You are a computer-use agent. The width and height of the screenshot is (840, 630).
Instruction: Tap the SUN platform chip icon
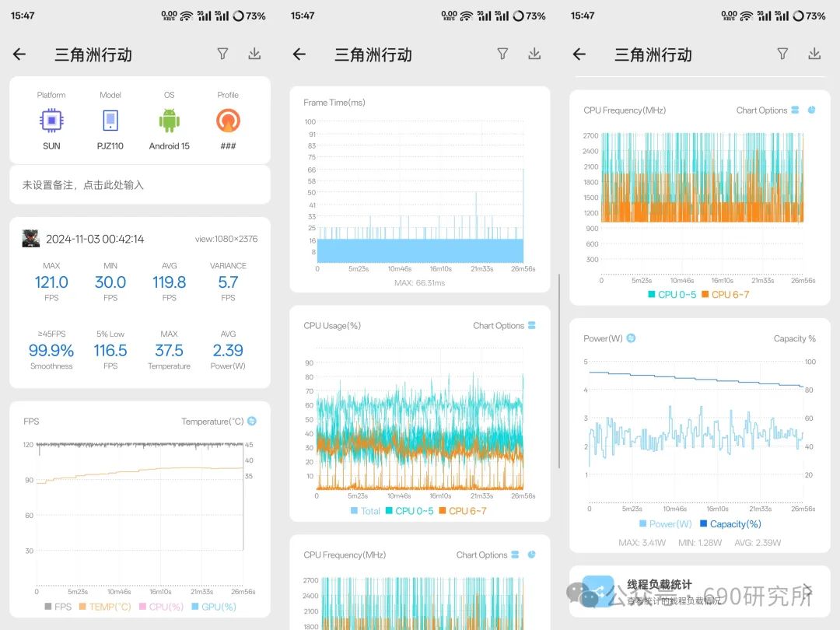tap(51, 121)
